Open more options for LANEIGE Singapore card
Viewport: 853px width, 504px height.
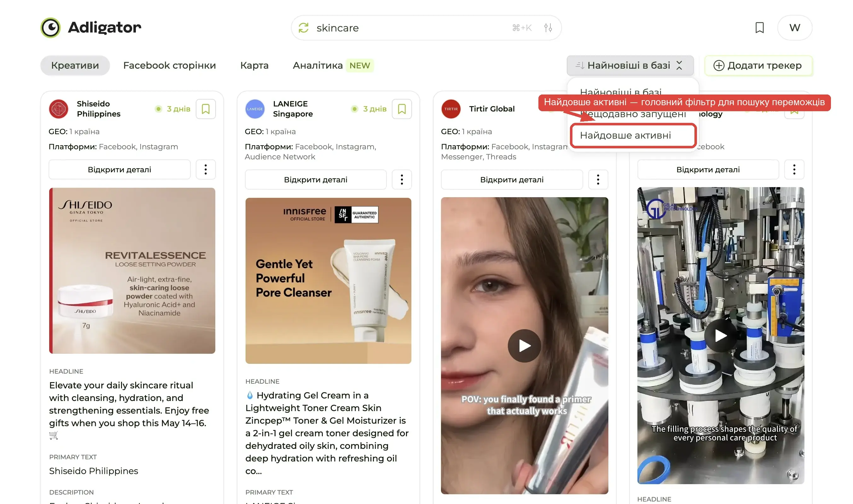pos(402,180)
